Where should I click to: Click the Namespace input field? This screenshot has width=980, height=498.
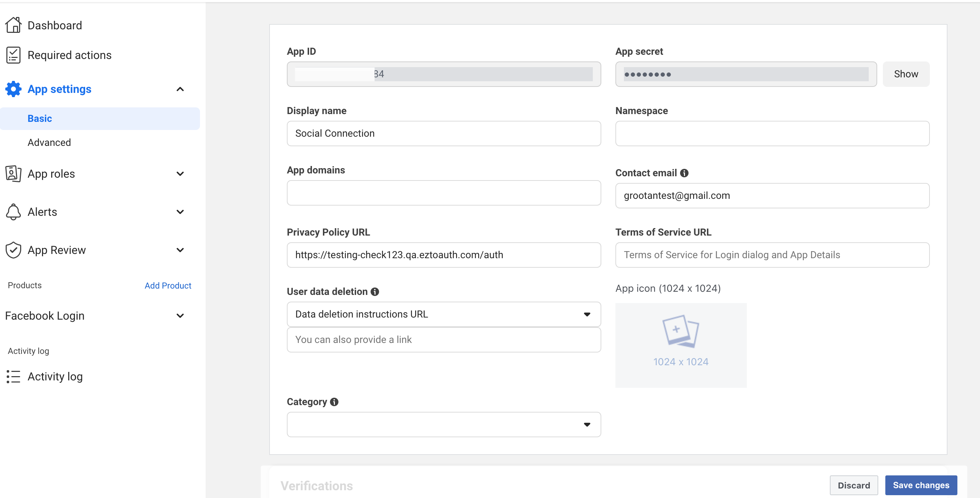772,134
